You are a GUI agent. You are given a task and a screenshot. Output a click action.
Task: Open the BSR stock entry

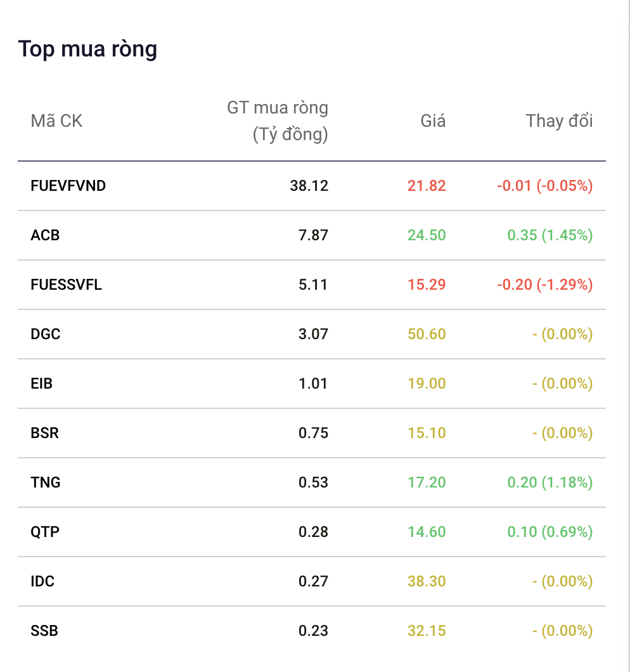tap(44, 433)
